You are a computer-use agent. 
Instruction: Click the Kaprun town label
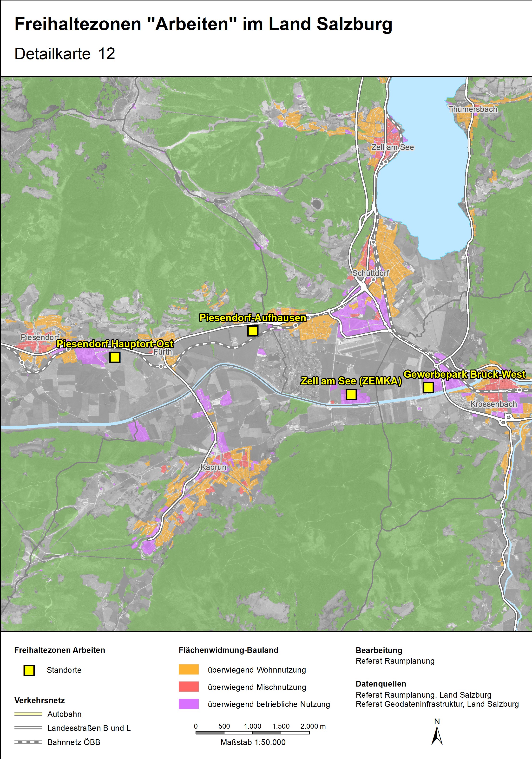pos(214,467)
